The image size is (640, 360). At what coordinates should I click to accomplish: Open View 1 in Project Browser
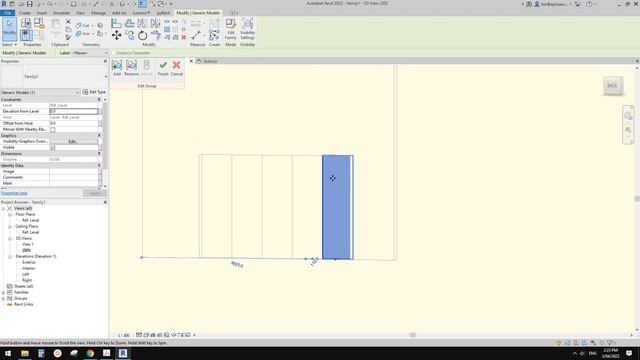click(x=28, y=244)
